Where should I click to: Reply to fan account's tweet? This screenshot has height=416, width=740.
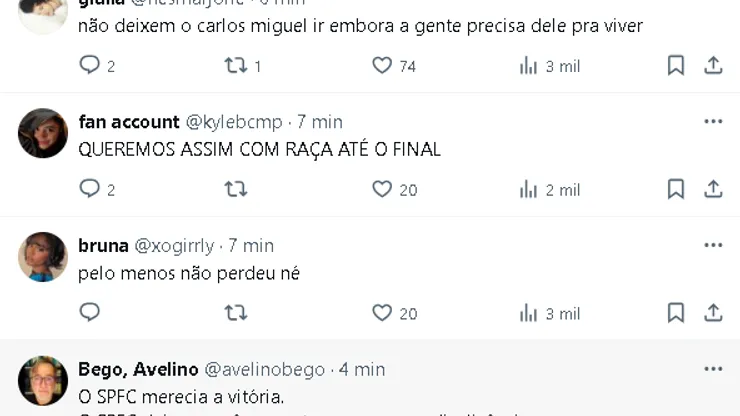coord(90,189)
